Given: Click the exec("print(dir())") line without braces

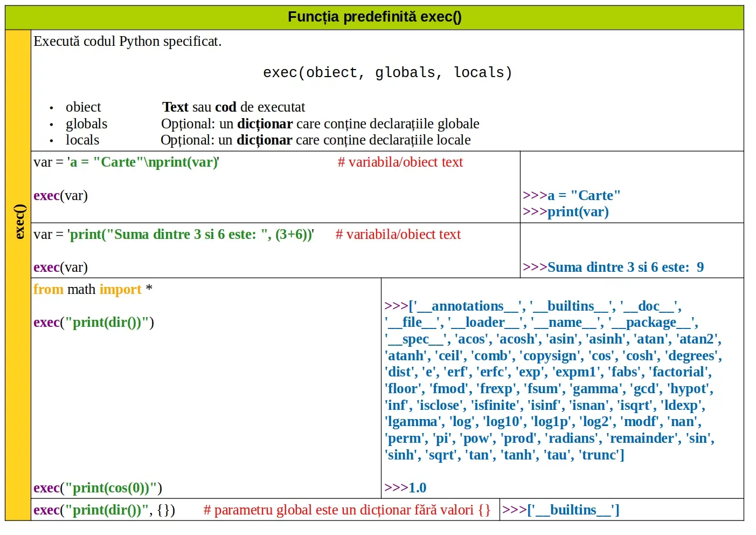Looking at the screenshot, I should 94,323.
